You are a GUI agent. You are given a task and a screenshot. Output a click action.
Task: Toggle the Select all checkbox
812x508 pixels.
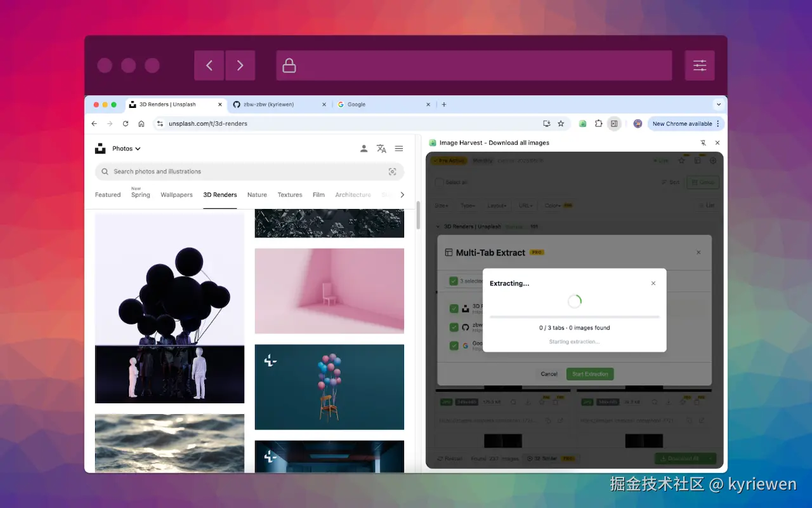[439, 182]
